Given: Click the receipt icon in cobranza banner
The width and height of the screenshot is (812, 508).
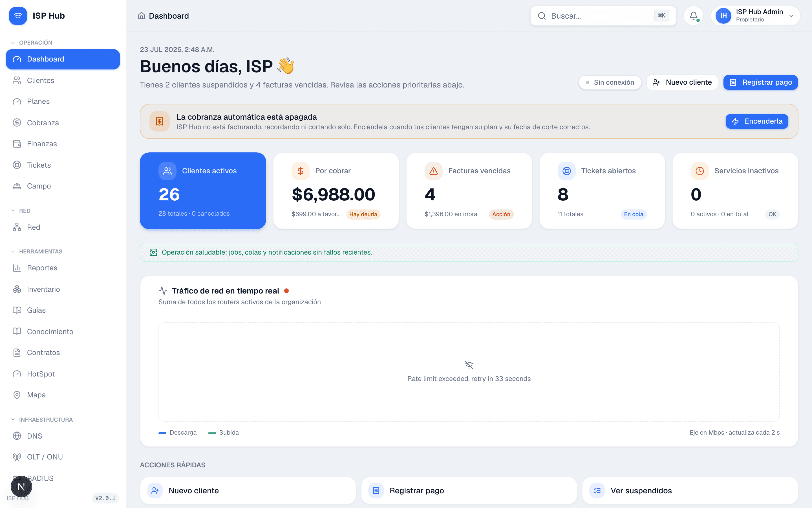Looking at the screenshot, I should 160,121.
